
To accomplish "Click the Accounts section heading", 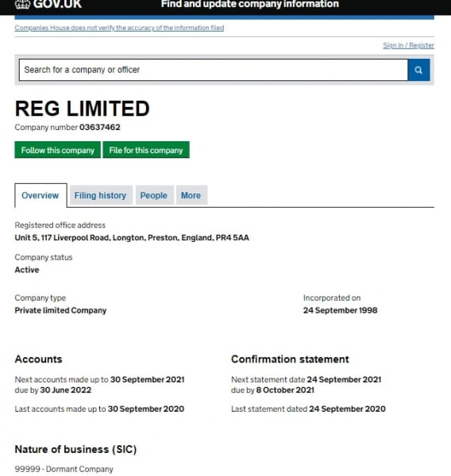I will [x=39, y=359].
